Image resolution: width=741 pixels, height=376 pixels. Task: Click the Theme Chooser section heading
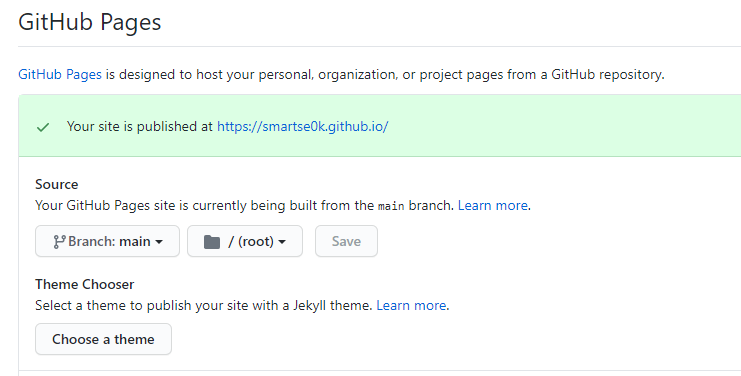coord(85,284)
